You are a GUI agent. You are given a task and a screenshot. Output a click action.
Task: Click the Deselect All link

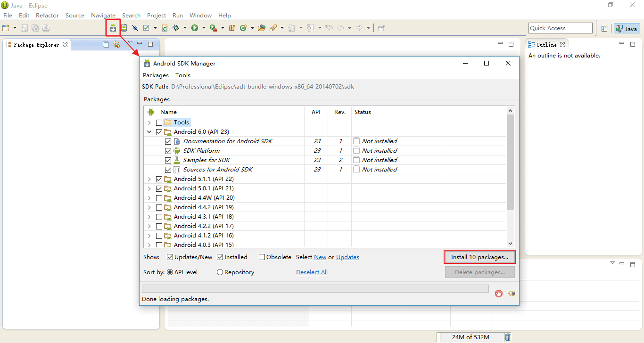(x=312, y=272)
